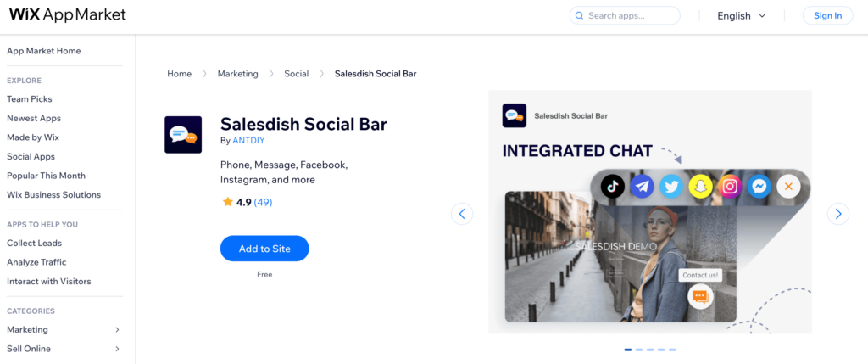Select the fifth carousel dot indicator
The width and height of the screenshot is (868, 364).
coord(672,350)
